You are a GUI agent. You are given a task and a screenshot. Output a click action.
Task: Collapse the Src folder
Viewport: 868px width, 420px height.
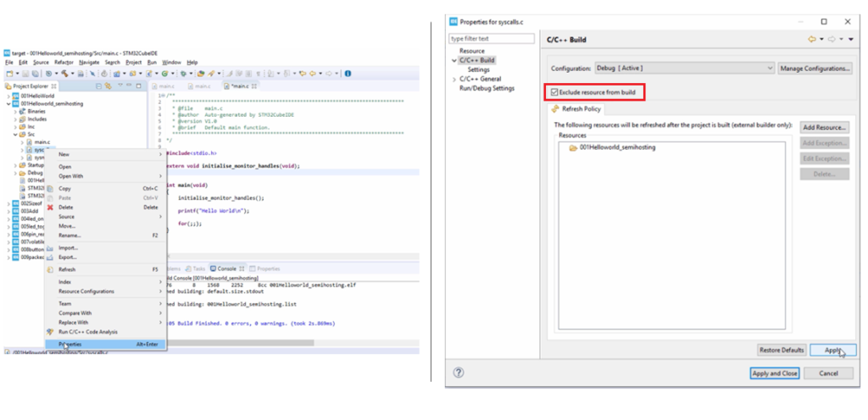tap(15, 135)
